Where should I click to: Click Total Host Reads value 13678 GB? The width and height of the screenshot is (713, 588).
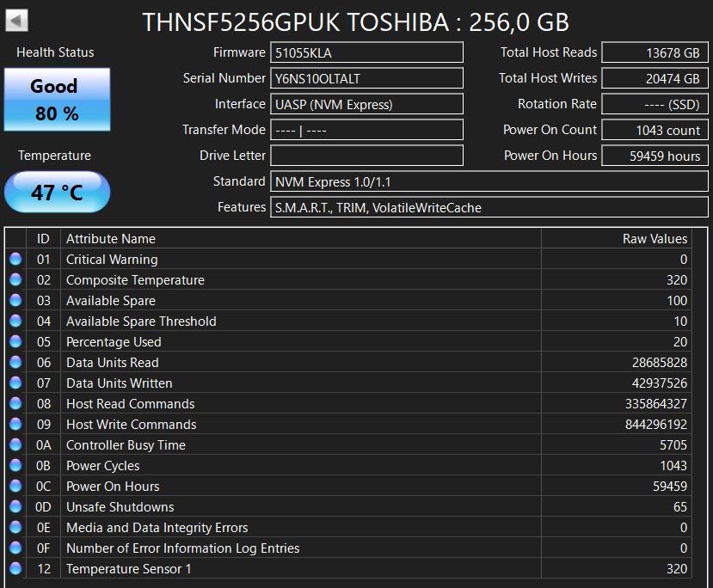click(x=655, y=52)
